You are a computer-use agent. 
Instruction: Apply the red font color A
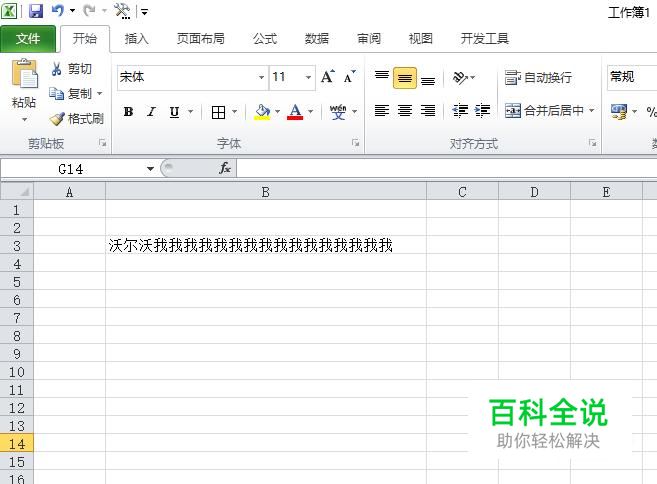click(x=295, y=112)
